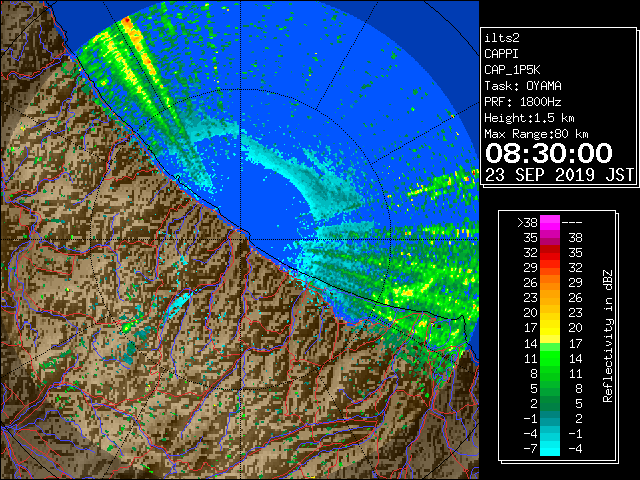Click the elongated cyan lake echo inland

pos(178,304)
